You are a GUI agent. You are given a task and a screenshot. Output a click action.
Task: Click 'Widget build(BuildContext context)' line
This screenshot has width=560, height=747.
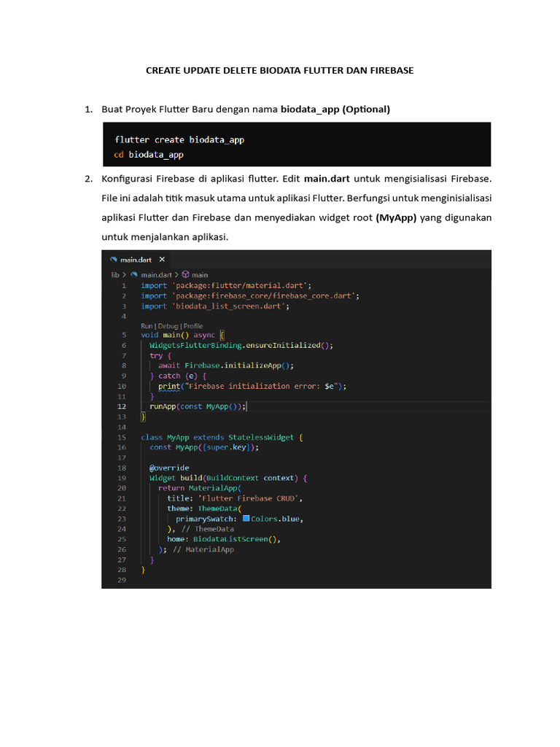[x=228, y=478]
